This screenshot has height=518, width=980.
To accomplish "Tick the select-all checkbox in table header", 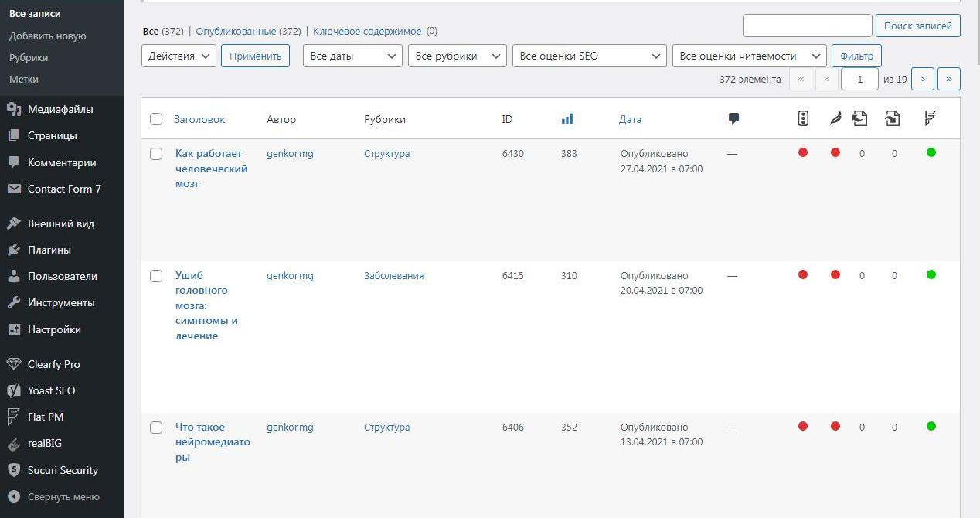I will 156,119.
